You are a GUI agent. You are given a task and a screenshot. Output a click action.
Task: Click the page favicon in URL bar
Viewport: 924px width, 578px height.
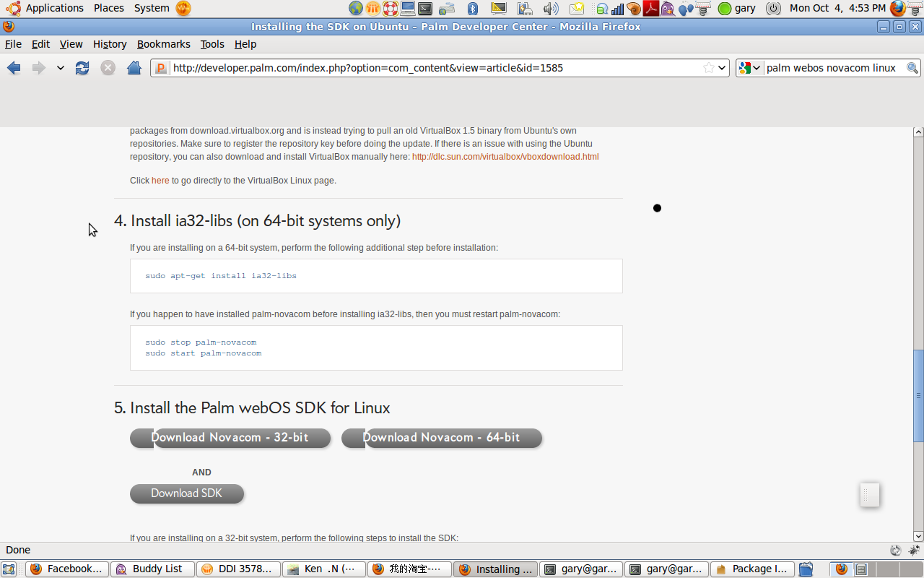pyautogui.click(x=161, y=68)
